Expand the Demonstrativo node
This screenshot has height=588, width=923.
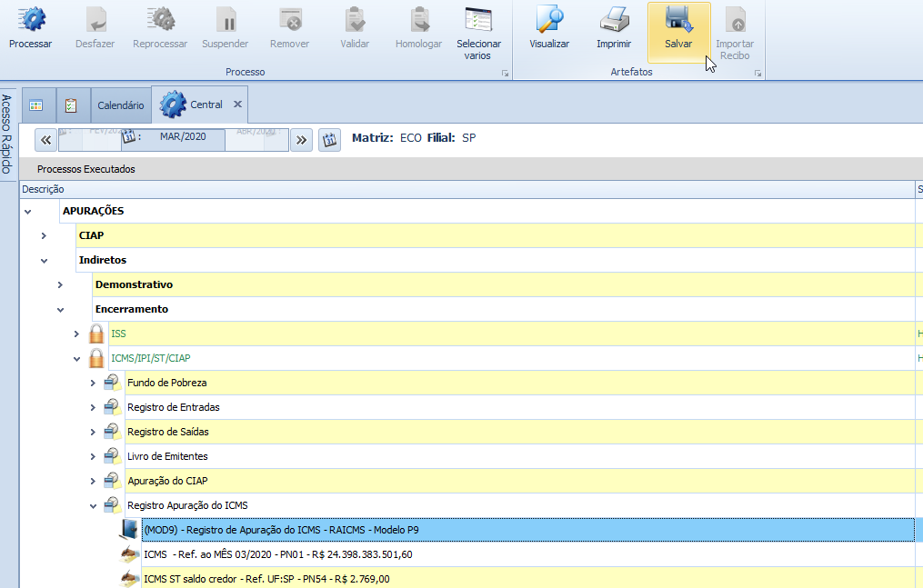pos(60,284)
